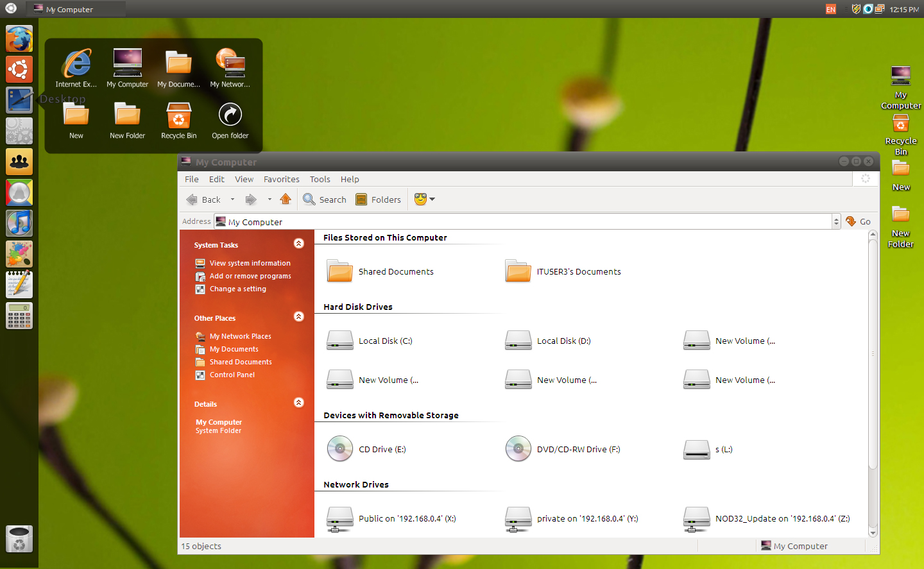The width and height of the screenshot is (924, 569).
Task: Click Add or remove programs link
Action: [251, 276]
